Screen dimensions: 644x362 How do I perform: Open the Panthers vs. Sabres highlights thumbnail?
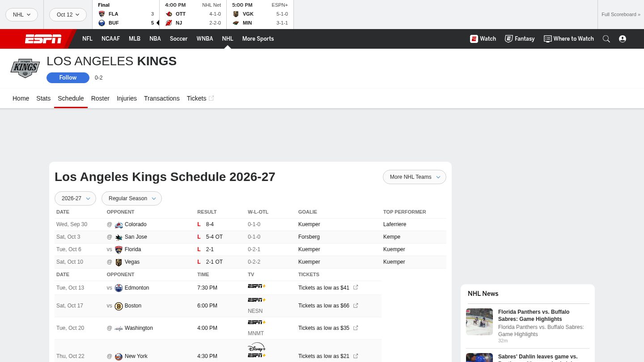(x=479, y=322)
